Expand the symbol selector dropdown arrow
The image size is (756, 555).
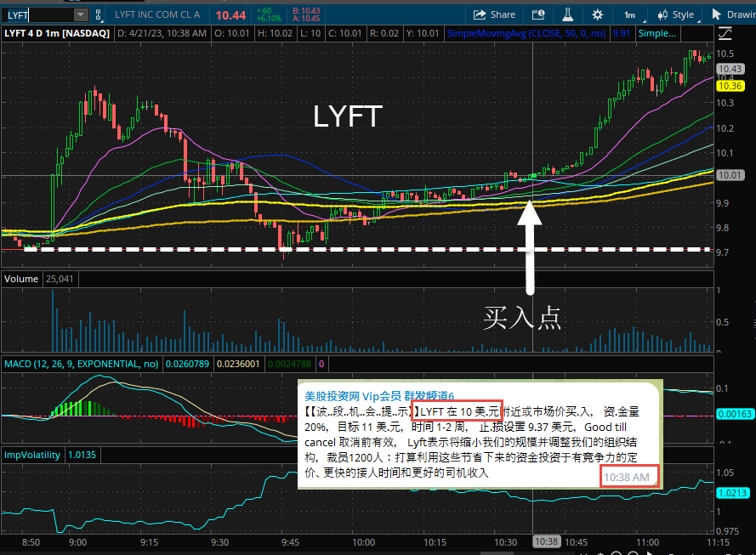point(81,15)
